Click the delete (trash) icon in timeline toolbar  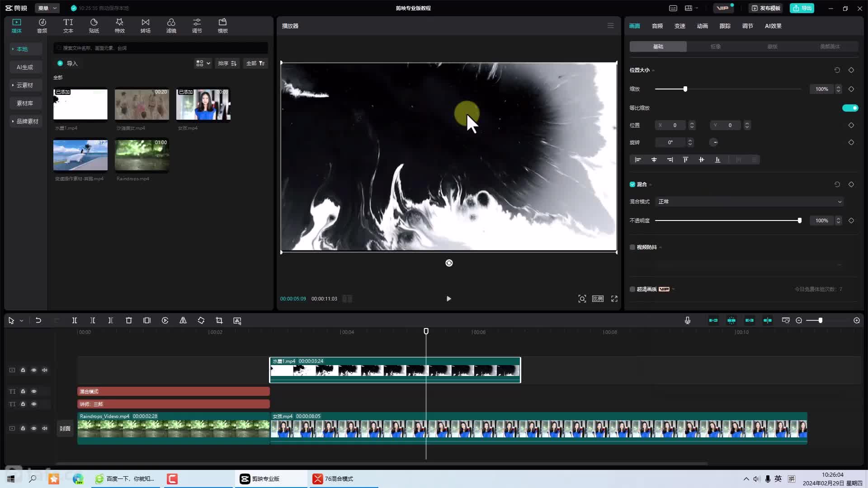[129, 320]
